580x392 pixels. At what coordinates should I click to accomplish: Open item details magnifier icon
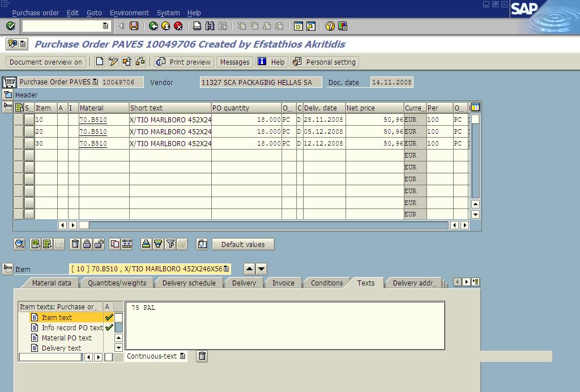click(x=20, y=244)
